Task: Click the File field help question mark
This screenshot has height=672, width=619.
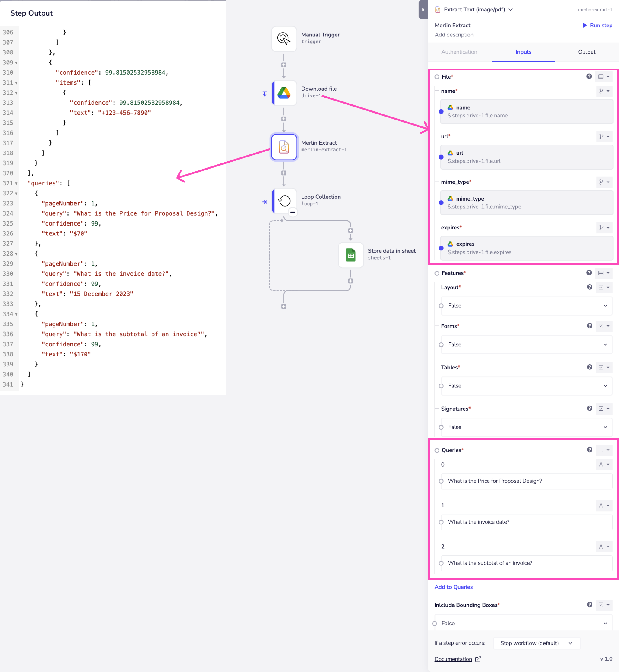Action: 589,77
